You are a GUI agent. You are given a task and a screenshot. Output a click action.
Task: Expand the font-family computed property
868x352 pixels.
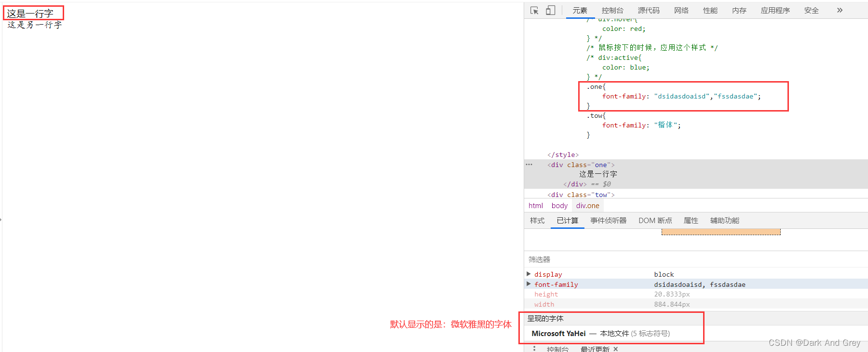[529, 284]
